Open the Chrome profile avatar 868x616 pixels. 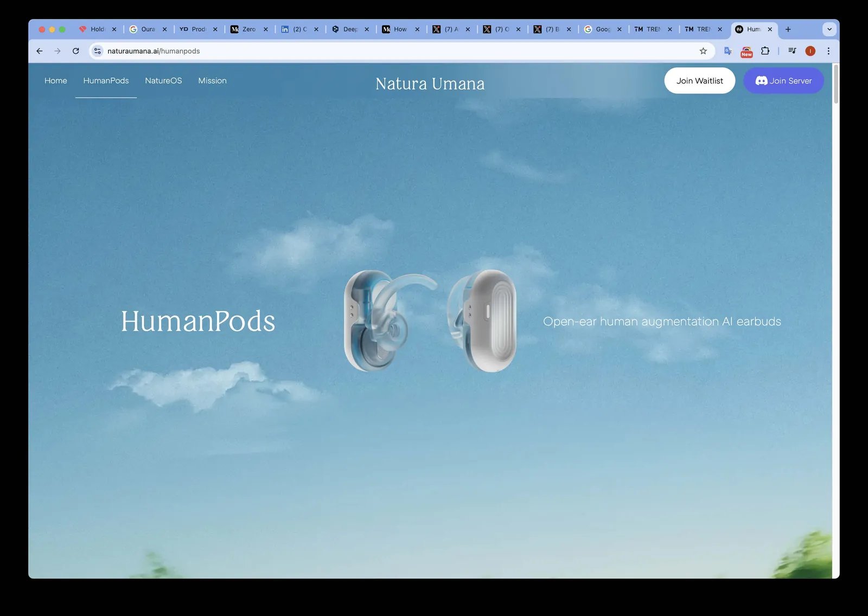point(810,51)
